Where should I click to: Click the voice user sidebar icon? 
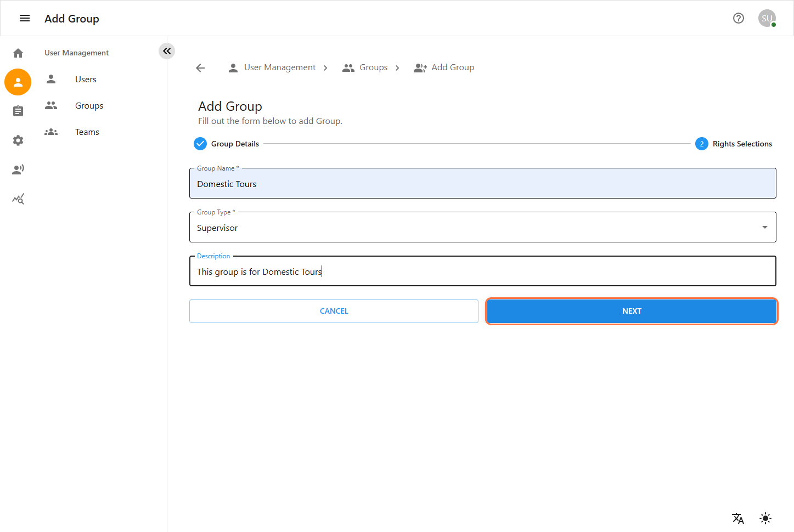coord(18,169)
